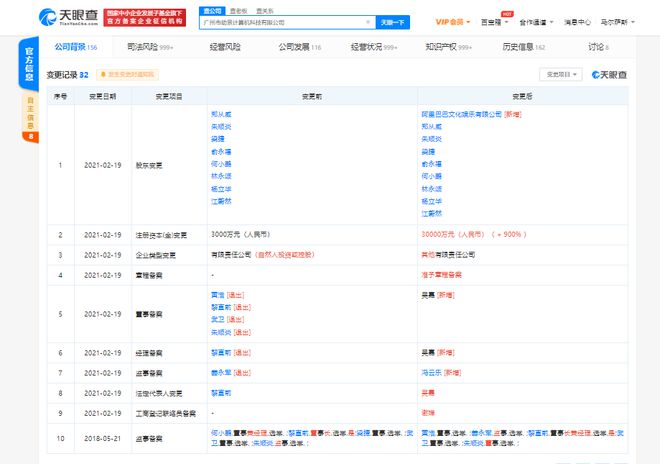Click the orange 8 badge on sidebar
This screenshot has width=660, height=464.
click(x=30, y=135)
